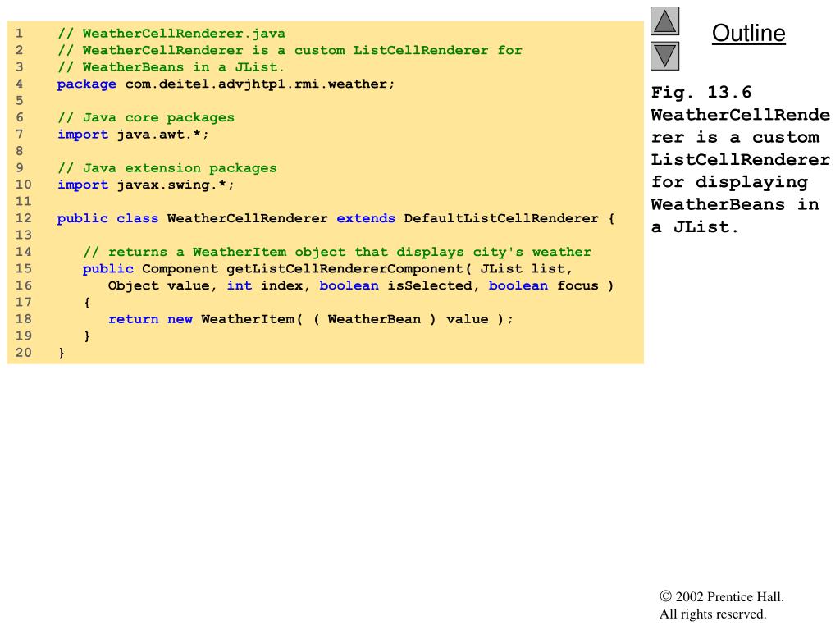Click the 'for displaying' caption text
The image size is (840, 630).
(x=729, y=182)
